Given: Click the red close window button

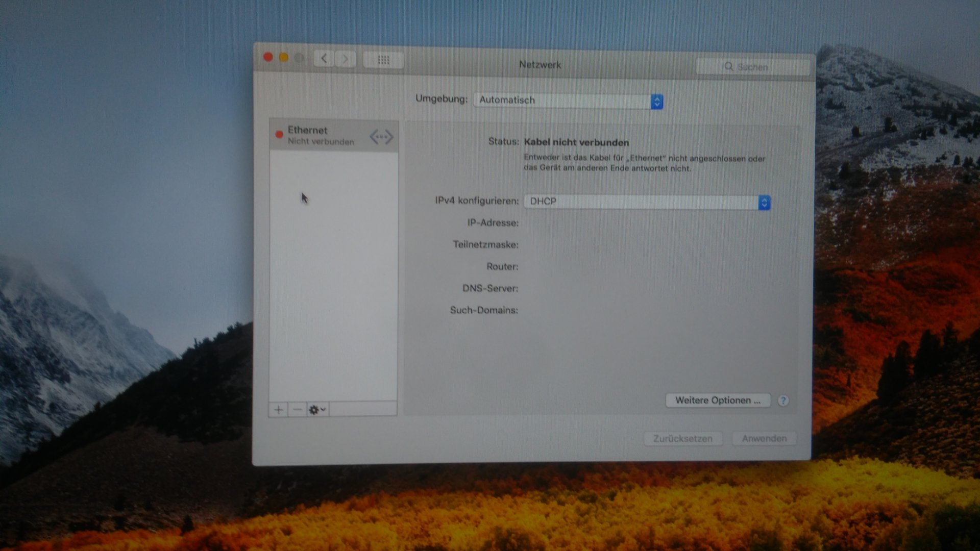Looking at the screenshot, I should (x=268, y=57).
